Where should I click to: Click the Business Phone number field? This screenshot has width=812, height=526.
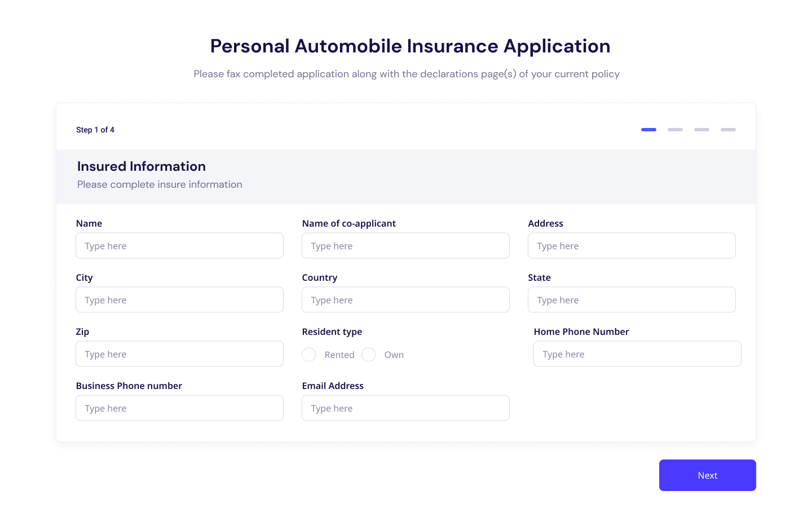point(179,408)
